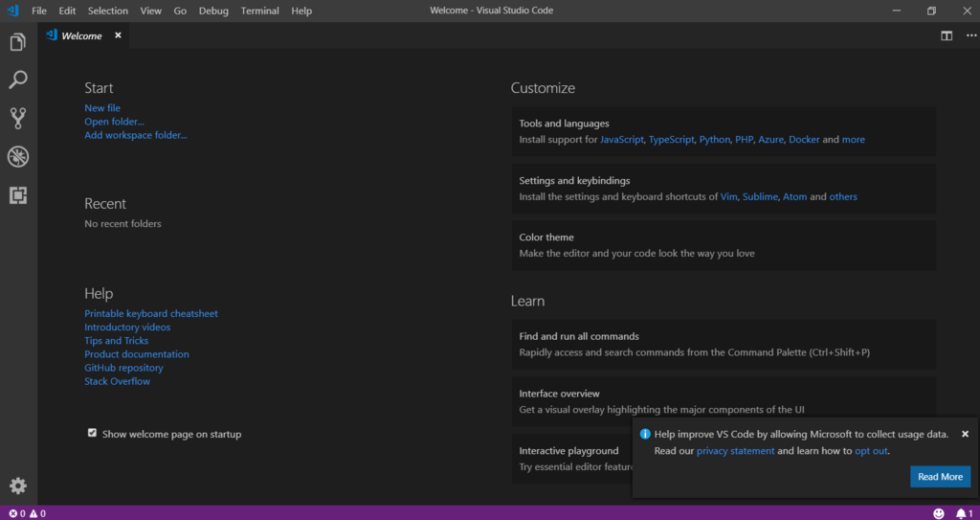
Task: Open the privacy statement link
Action: 736,451
